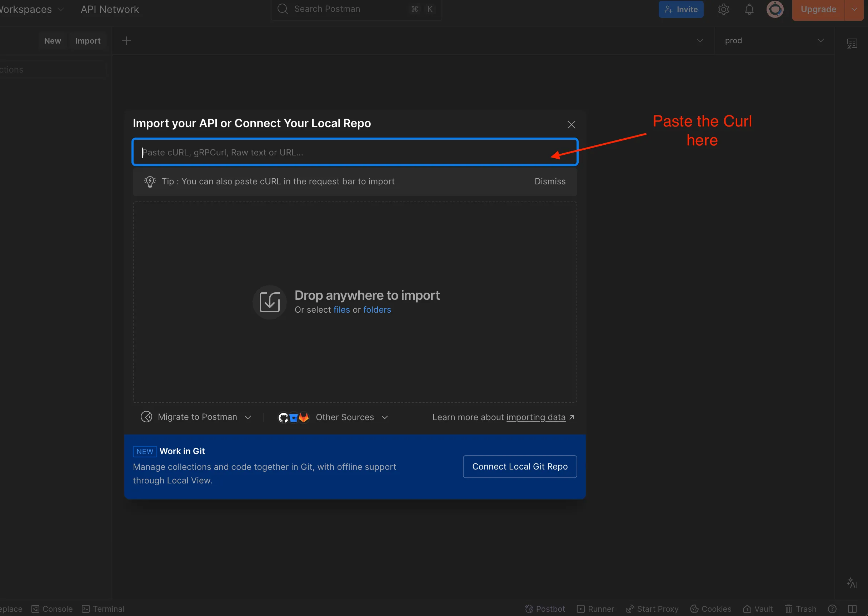Open the Workspaces menu
Image resolution: width=868 pixels, height=616 pixels.
point(30,9)
